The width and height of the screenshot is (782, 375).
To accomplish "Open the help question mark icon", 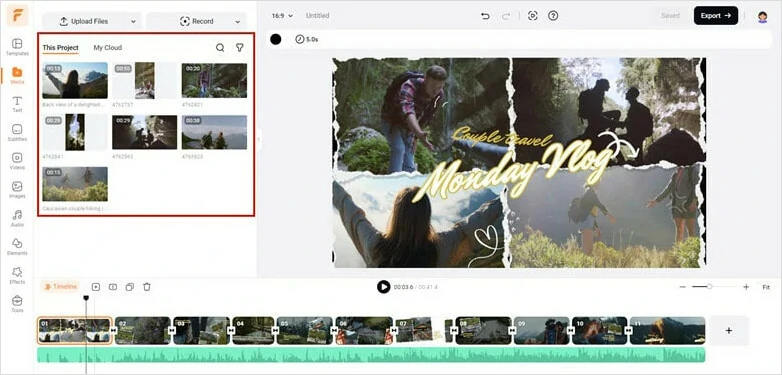I will pyautogui.click(x=553, y=16).
